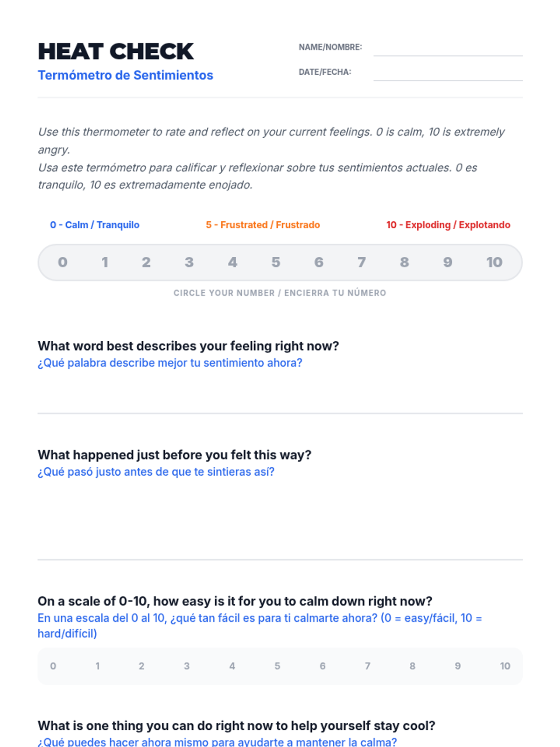
Task: Choose 4 on the calm-down scale
Action: click(x=232, y=666)
